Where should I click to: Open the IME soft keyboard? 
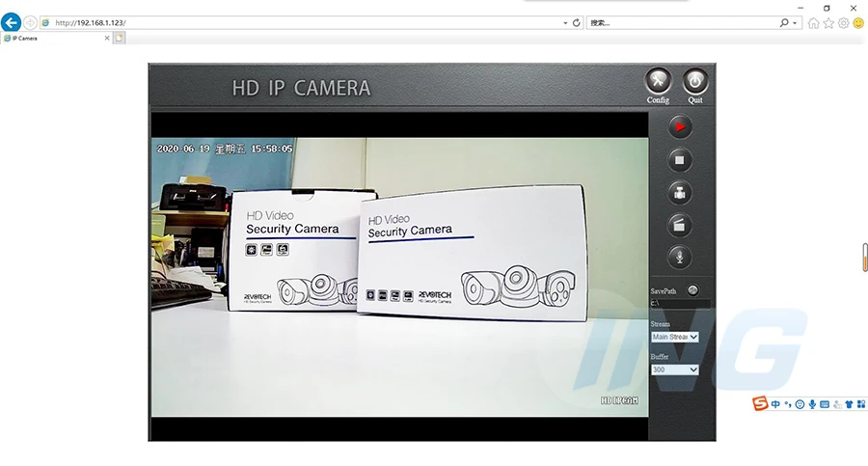click(825, 404)
